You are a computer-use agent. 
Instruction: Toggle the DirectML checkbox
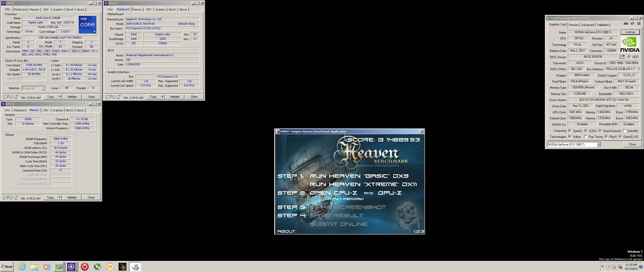click(624, 131)
